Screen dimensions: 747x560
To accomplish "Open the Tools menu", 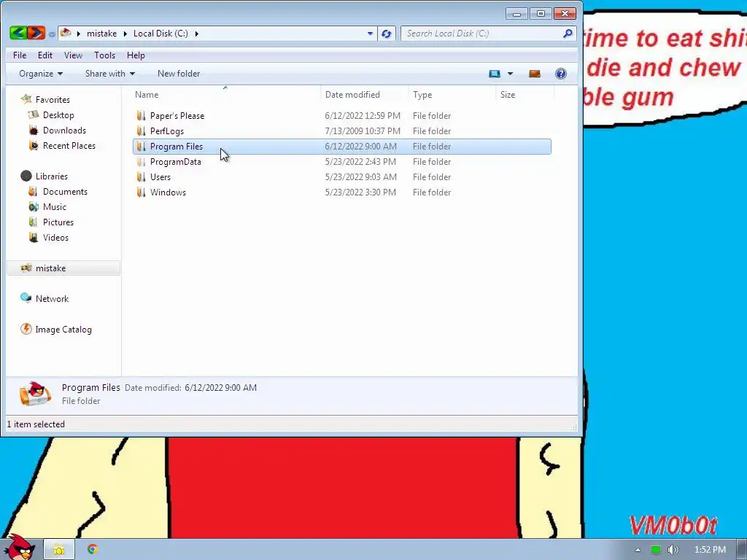I will pyautogui.click(x=105, y=55).
